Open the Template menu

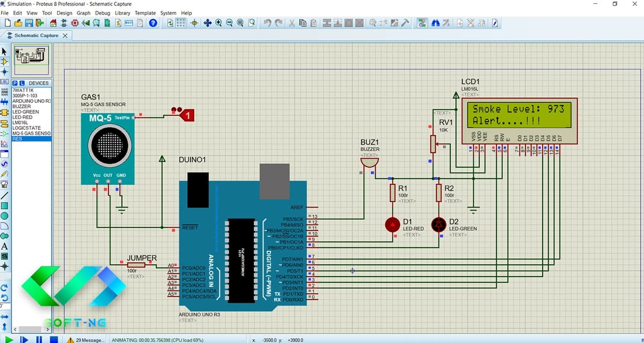coord(145,13)
